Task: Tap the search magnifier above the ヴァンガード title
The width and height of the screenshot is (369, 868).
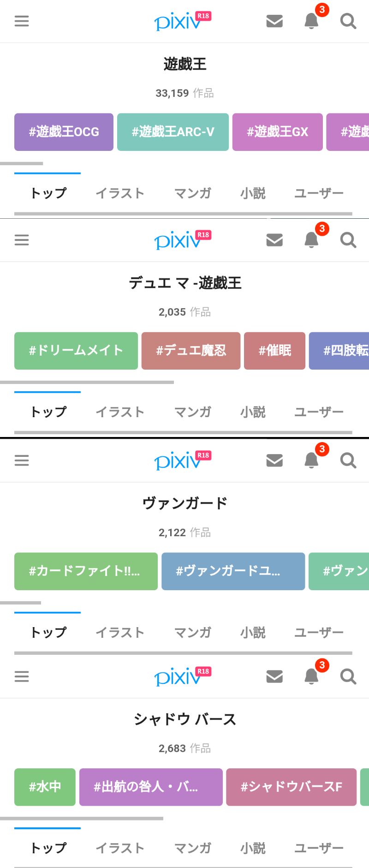Action: tap(348, 461)
